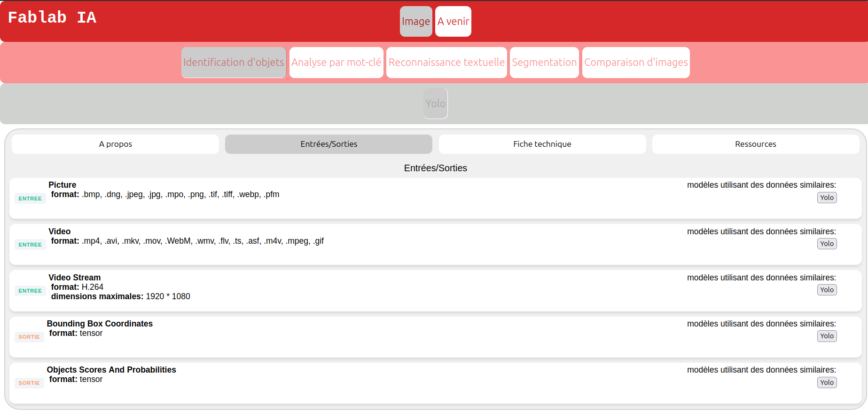Switch to Entrées/Sorties tab
Image resolution: width=868 pixels, height=414 pixels.
(328, 144)
